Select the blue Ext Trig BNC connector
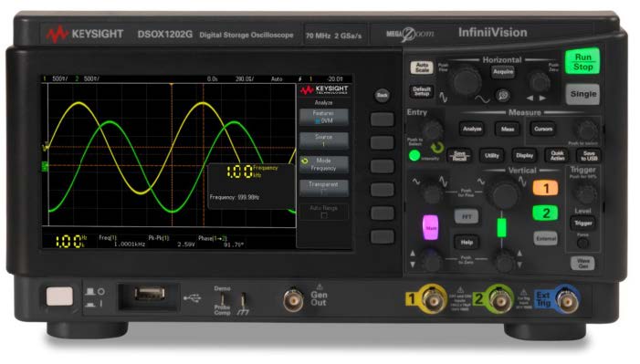The height and width of the screenshot is (364, 640). pos(567,300)
